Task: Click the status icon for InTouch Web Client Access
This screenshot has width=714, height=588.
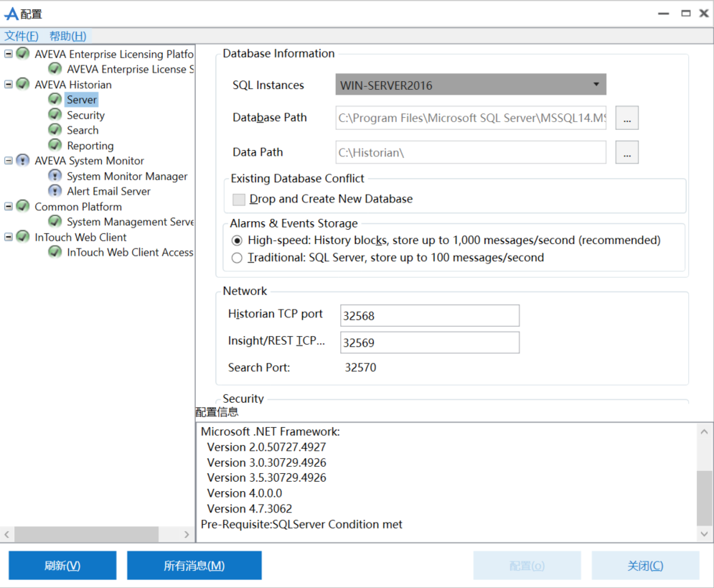Action: pos(55,252)
